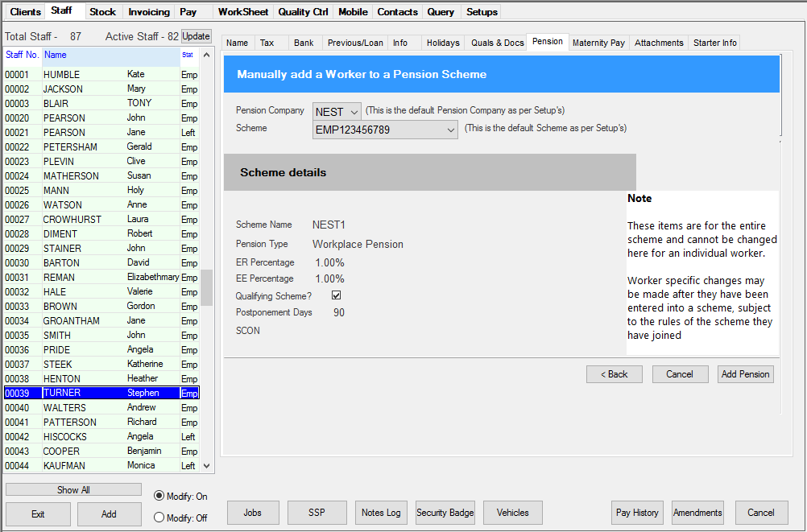Viewport: 807px width, 532px height.
Task: Select the Modify: Off radio button
Action: (159, 518)
